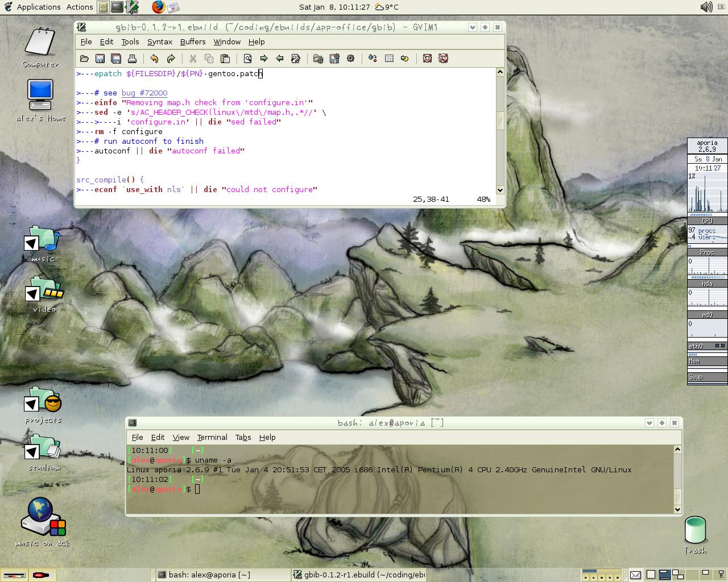Image resolution: width=728 pixels, height=582 pixels.
Task: Click the Open file icon in GVim toolbar
Action: (84, 59)
